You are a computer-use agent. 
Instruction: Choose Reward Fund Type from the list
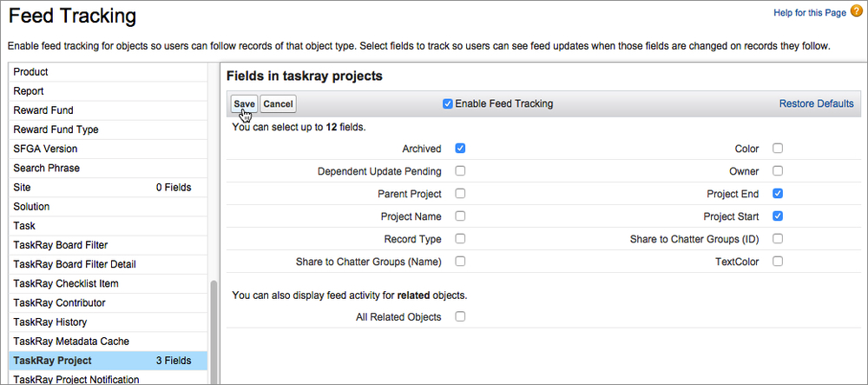[108, 129]
